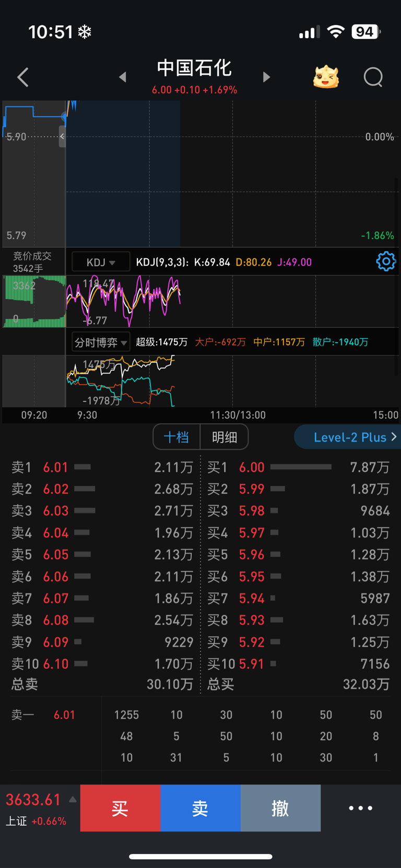This screenshot has width=401, height=868.
Task: Switch to the 明细 tab
Action: point(225,437)
